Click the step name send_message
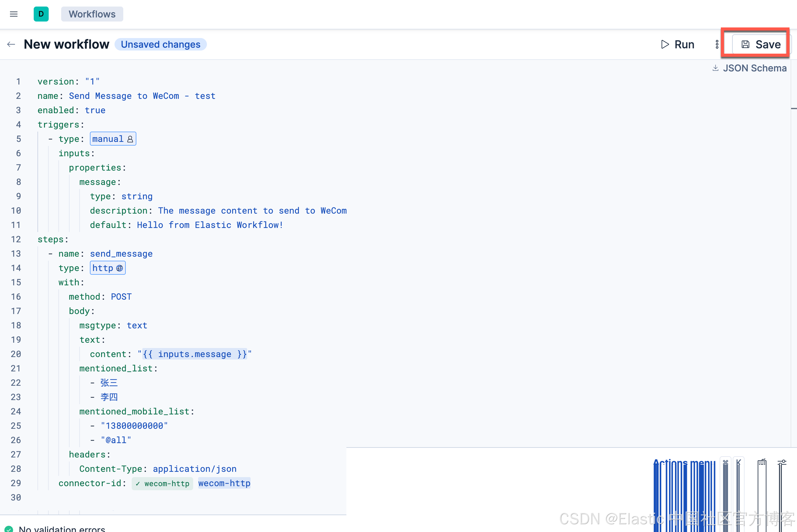The height and width of the screenshot is (532, 797). click(x=121, y=254)
